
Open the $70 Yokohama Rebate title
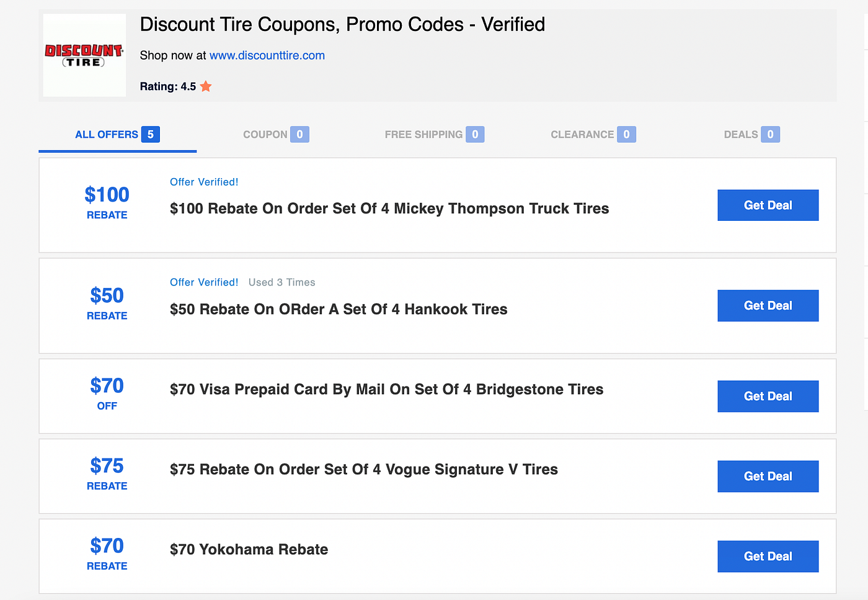pos(249,550)
